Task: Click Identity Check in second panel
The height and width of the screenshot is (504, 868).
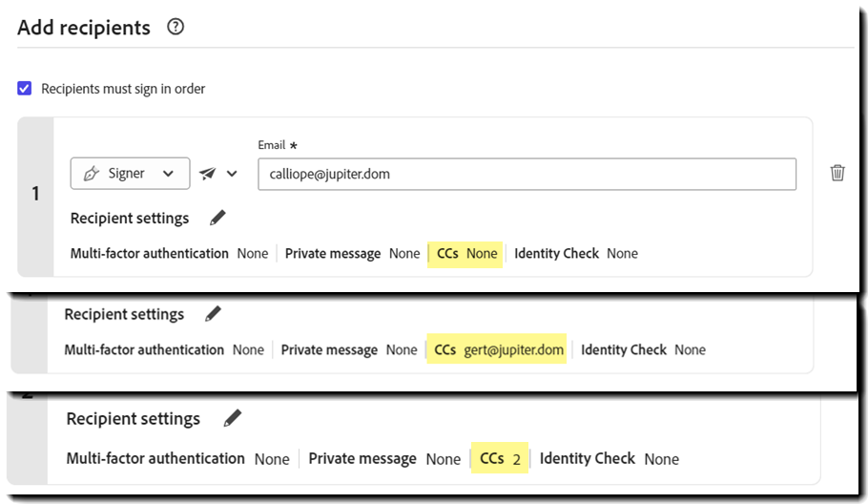Action: (x=642, y=350)
